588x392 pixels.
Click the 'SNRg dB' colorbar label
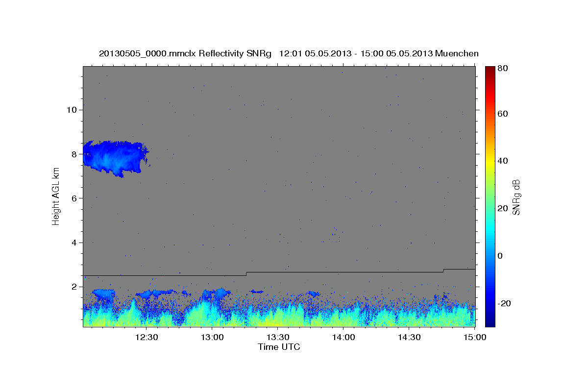click(x=516, y=197)
